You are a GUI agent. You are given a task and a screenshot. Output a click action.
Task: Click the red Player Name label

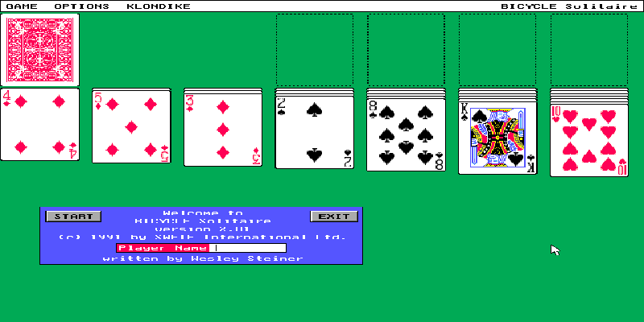pos(163,248)
